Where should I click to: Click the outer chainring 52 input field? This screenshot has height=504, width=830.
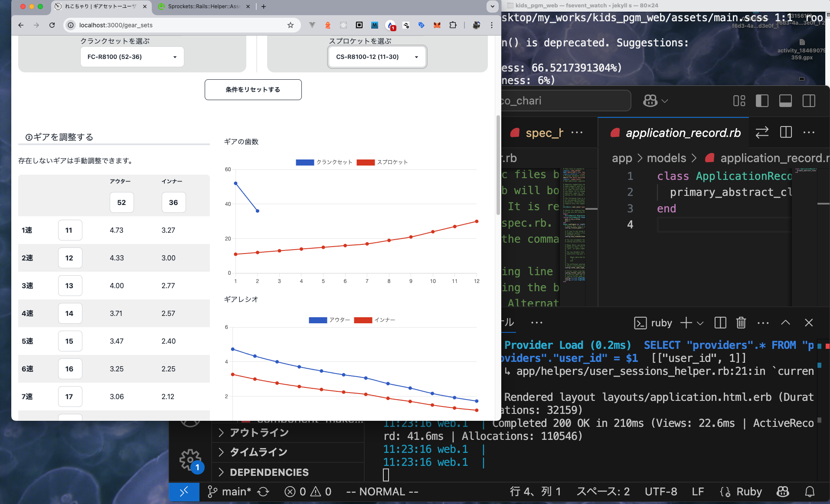[121, 202]
